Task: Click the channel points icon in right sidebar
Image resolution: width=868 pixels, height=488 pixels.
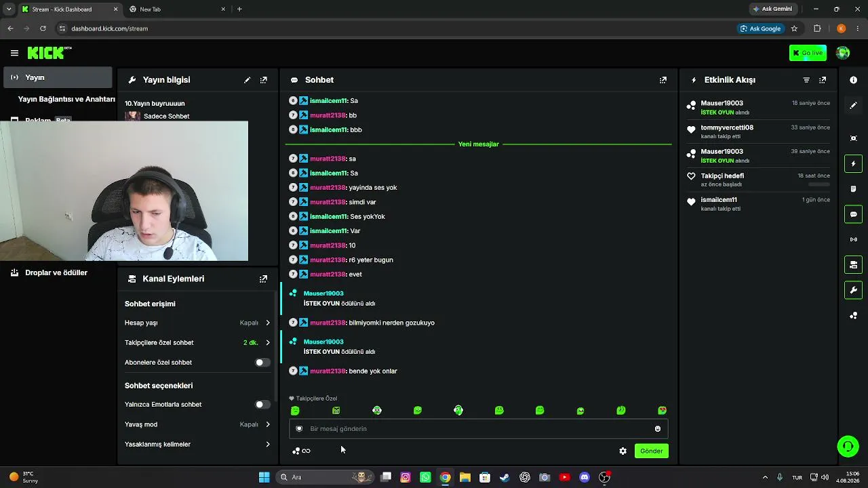Action: click(x=853, y=316)
